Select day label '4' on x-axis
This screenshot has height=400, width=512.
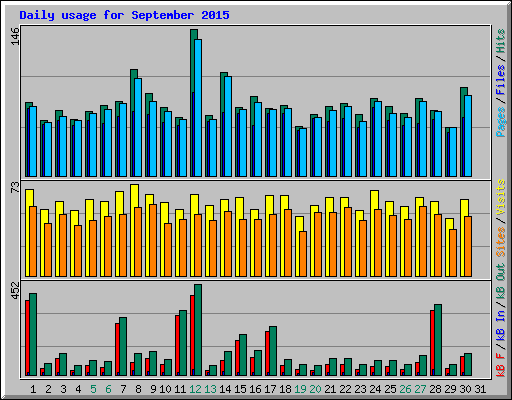pyautogui.click(x=78, y=389)
